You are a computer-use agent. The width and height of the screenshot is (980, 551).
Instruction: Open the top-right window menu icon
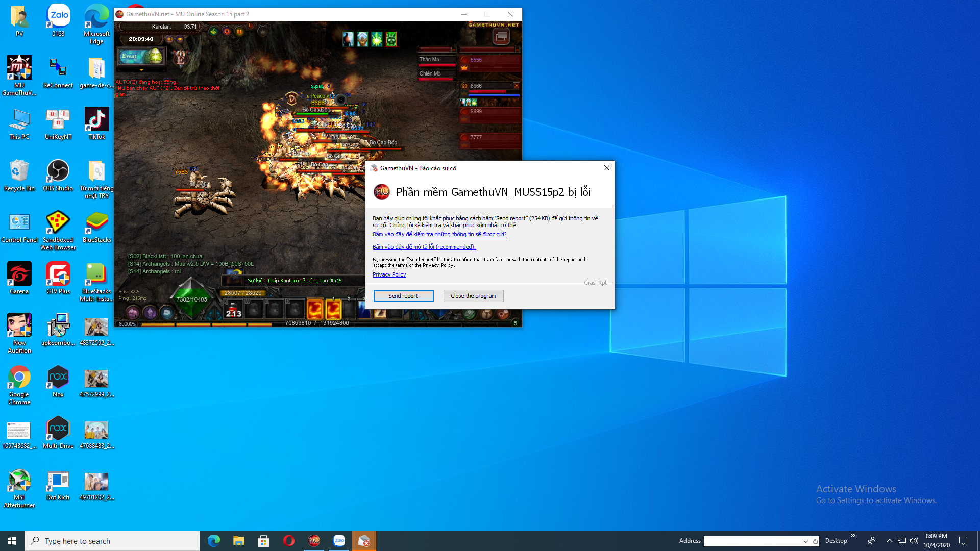point(501,36)
